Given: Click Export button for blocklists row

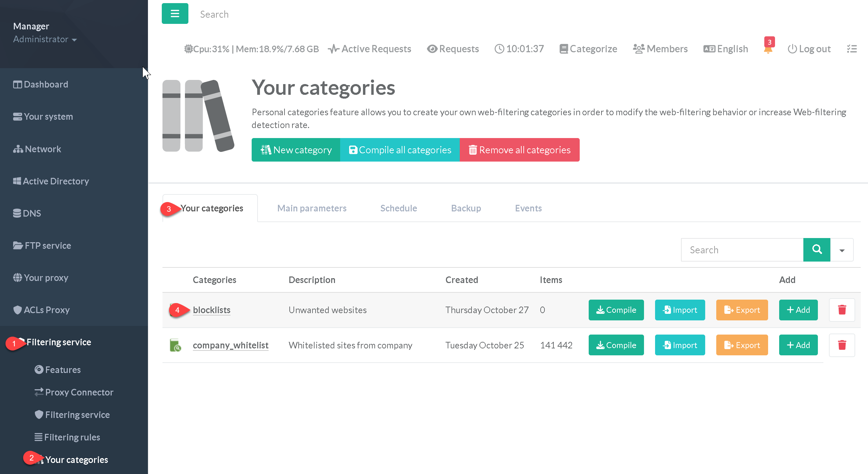Looking at the screenshot, I should pos(742,310).
